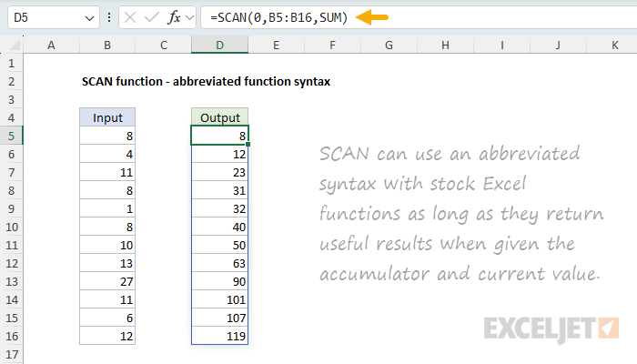Viewport: 637px width, 364px height.
Task: Select cell D5 with value 8
Action: tap(219, 136)
